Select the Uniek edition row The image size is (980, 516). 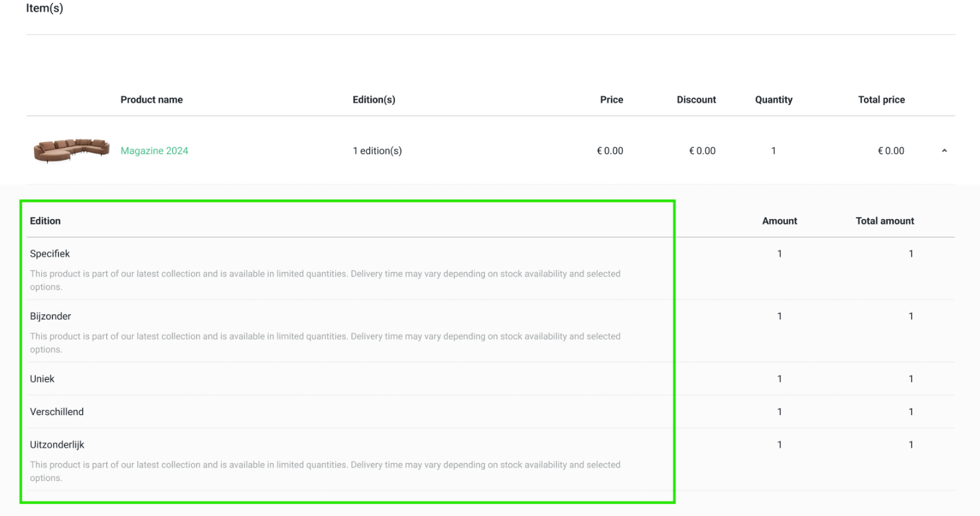click(42, 379)
